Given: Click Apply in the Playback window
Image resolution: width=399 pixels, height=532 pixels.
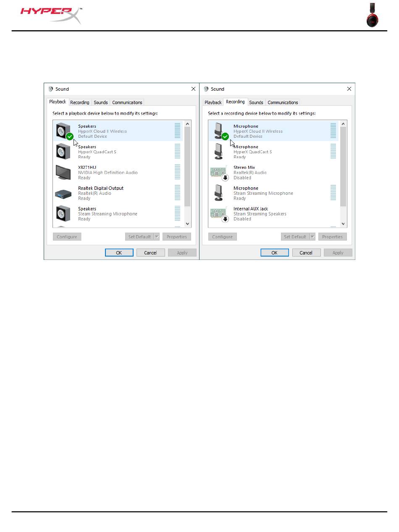Looking at the screenshot, I should 182,253.
